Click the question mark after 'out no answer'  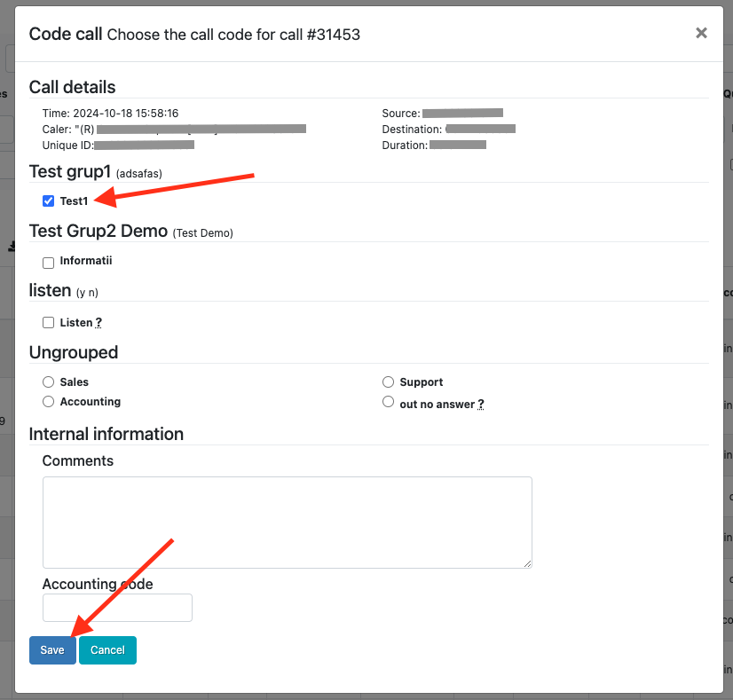pyautogui.click(x=481, y=405)
